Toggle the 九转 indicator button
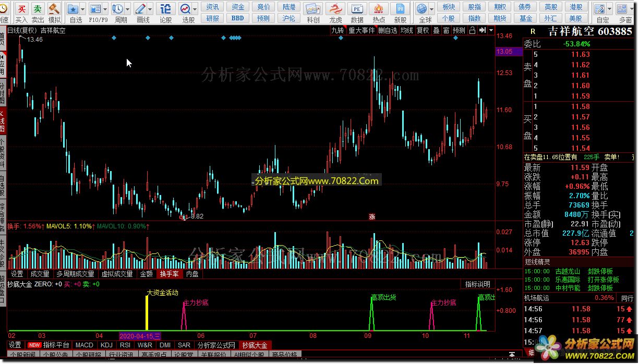This screenshot has width=639, height=364. click(338, 30)
